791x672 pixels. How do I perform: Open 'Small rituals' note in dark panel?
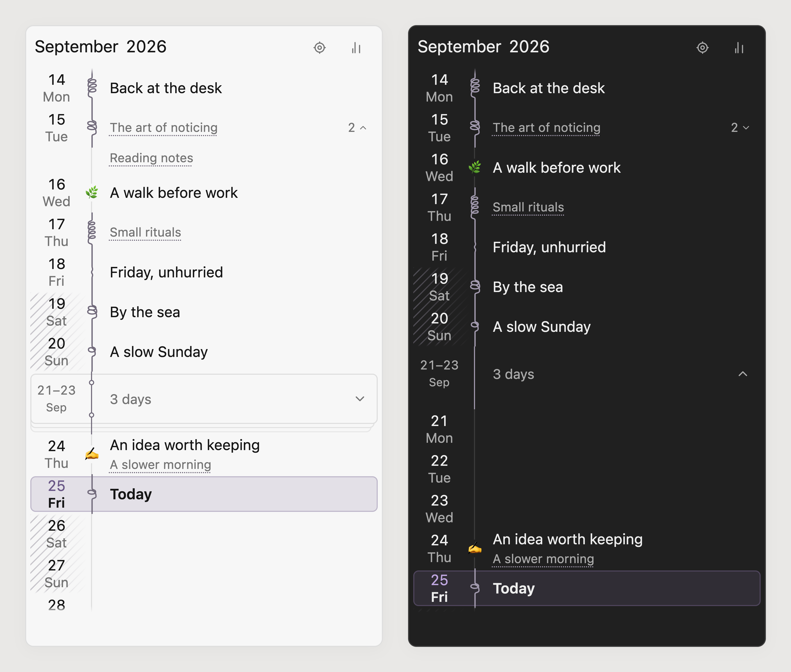(528, 207)
